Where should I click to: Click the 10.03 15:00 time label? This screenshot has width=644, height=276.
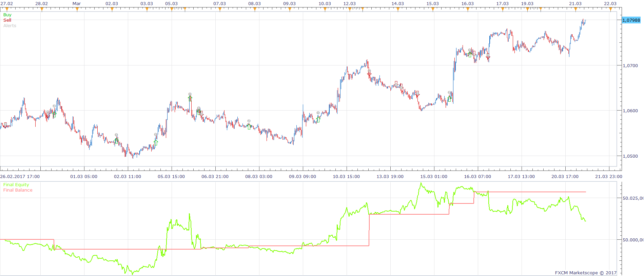346,177
